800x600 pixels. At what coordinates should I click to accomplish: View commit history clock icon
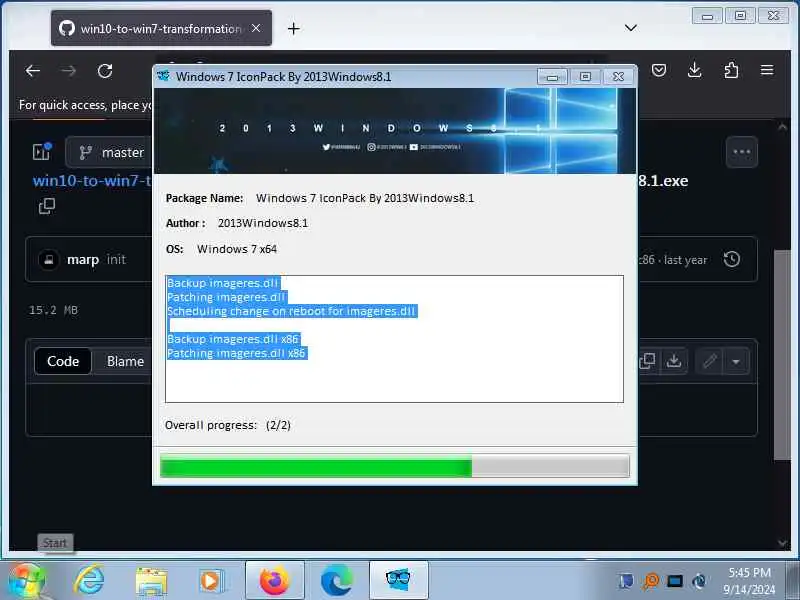732,259
